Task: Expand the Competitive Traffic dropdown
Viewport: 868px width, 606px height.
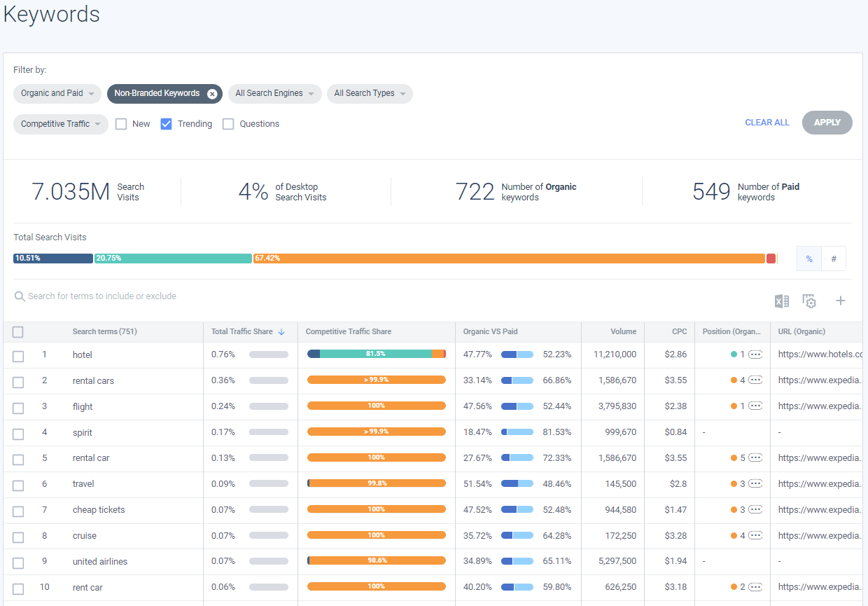Action: click(61, 124)
